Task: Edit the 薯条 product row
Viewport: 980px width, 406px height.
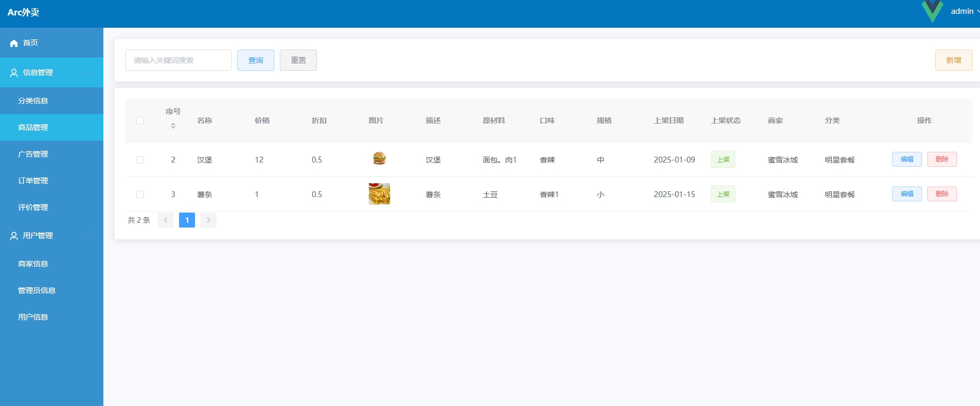Action: [907, 194]
